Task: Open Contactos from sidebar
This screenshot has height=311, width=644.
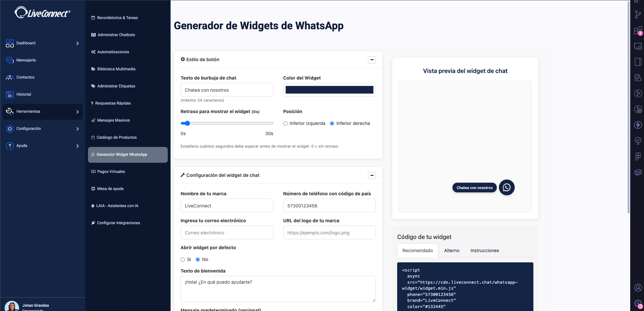Action: (x=25, y=77)
